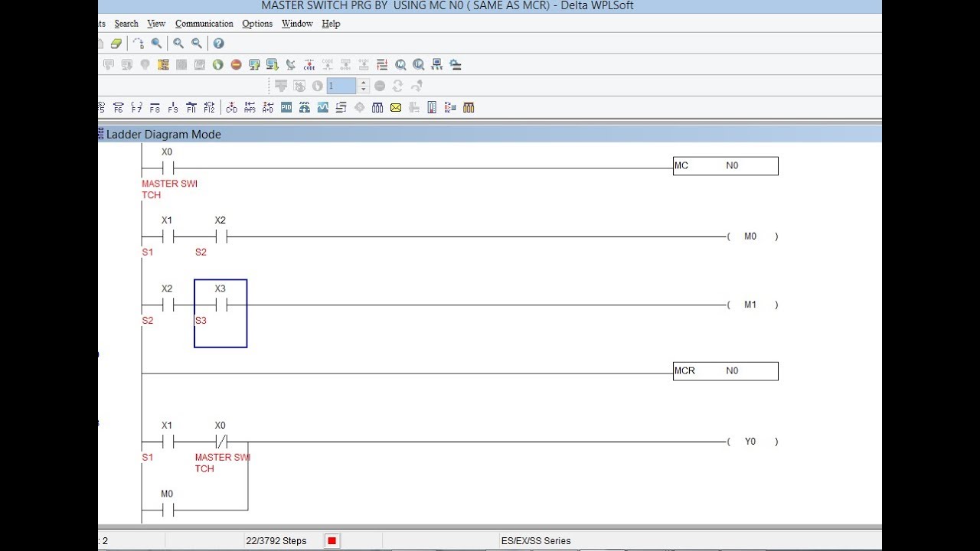Click the 'MASTER SWI TCH' comment under the MC rung X0

point(169,190)
